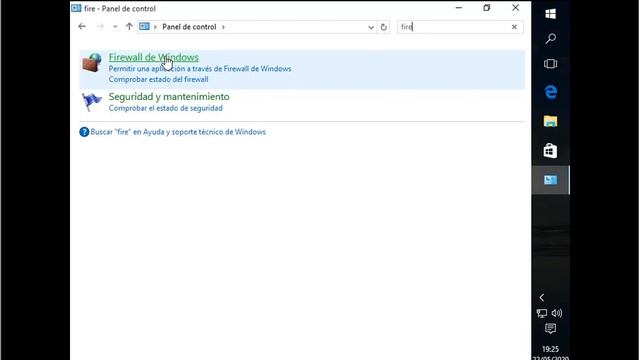Click the Security and maintenance flag icon
640x360 pixels.
coord(91,102)
